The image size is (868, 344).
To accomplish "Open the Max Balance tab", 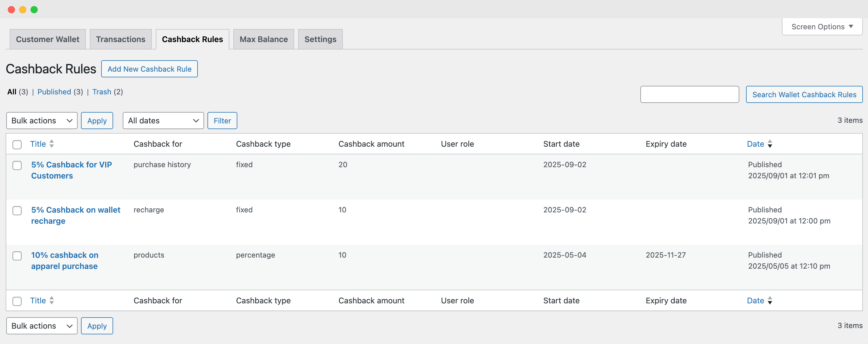I will pos(263,39).
